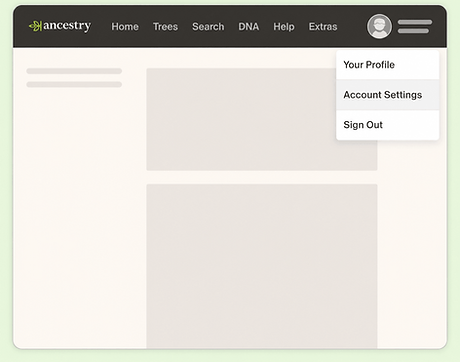Viewport: 460px width, 362px height.
Task: Open the Trees menu
Action: pyautogui.click(x=165, y=27)
